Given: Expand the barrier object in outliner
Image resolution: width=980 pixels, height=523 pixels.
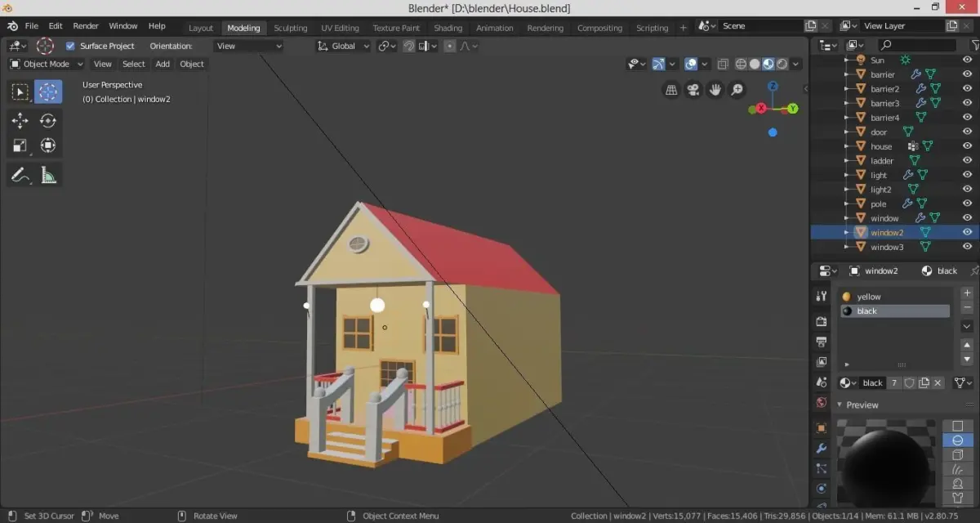Looking at the screenshot, I should click(846, 74).
